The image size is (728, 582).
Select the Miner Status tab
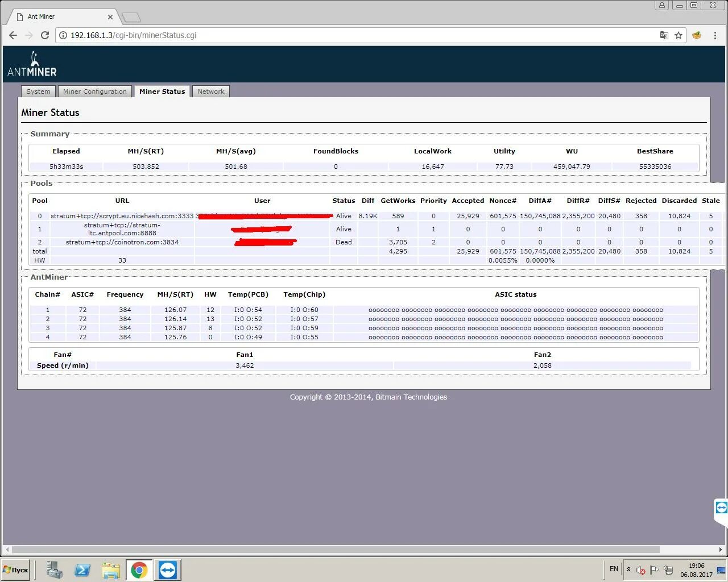[x=162, y=92]
